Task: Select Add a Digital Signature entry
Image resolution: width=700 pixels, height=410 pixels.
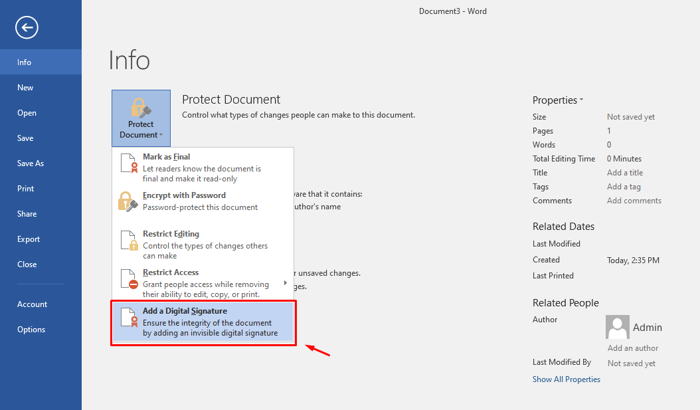Action: [x=203, y=322]
